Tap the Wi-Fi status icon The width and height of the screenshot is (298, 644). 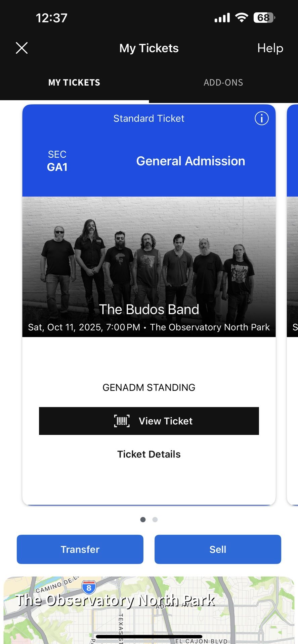pyautogui.click(x=242, y=17)
